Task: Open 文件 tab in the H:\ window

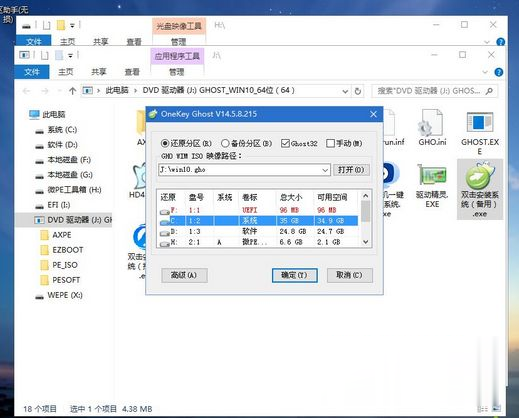Action: [x=34, y=41]
